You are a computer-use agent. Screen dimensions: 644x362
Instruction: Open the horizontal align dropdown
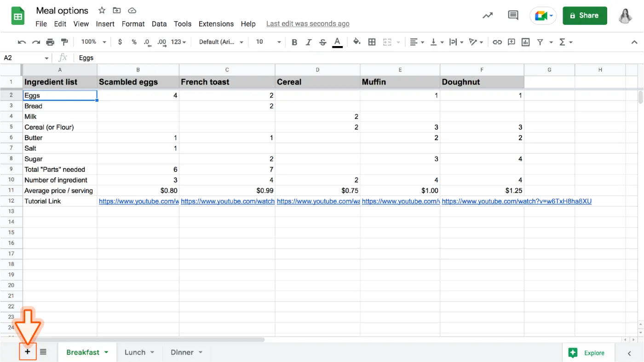(417, 42)
